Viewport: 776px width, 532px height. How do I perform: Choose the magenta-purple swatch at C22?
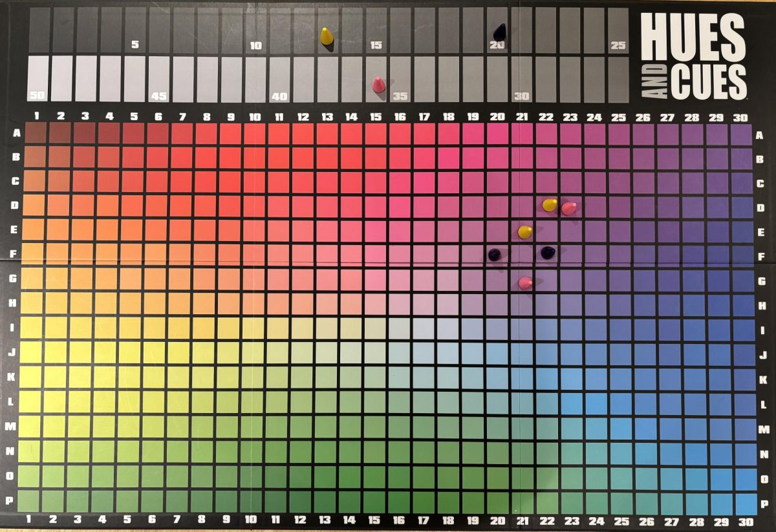click(546, 182)
